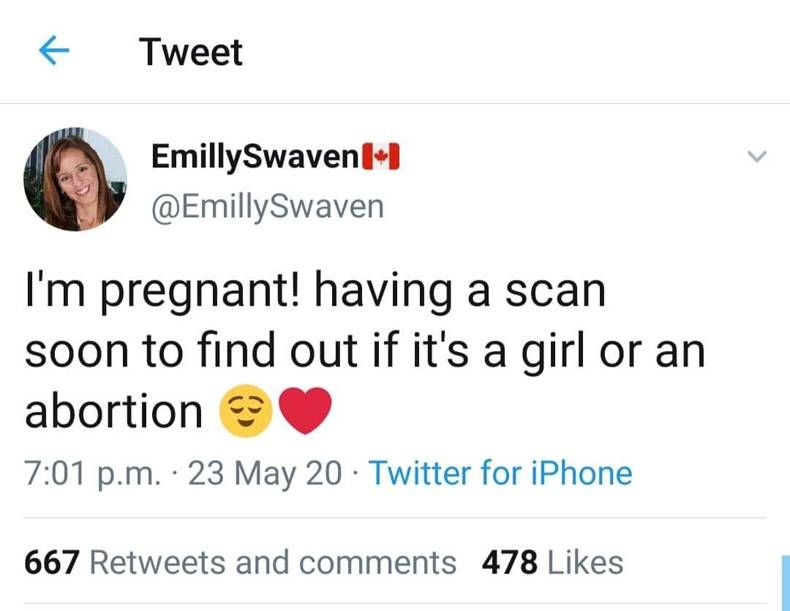This screenshot has height=611, width=790.
Task: Click the 23 May 20 date
Action: click(x=265, y=473)
